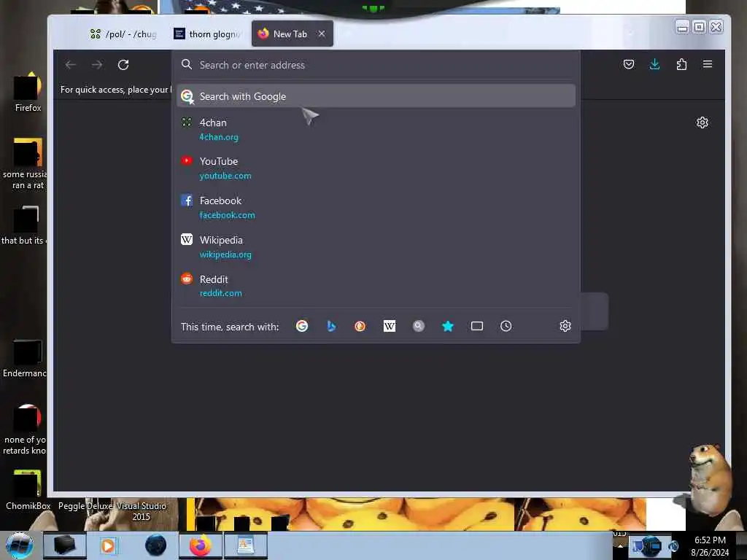Search this time with Wikipedia icon
Viewport: 747px width, 560px height.
pyautogui.click(x=390, y=326)
